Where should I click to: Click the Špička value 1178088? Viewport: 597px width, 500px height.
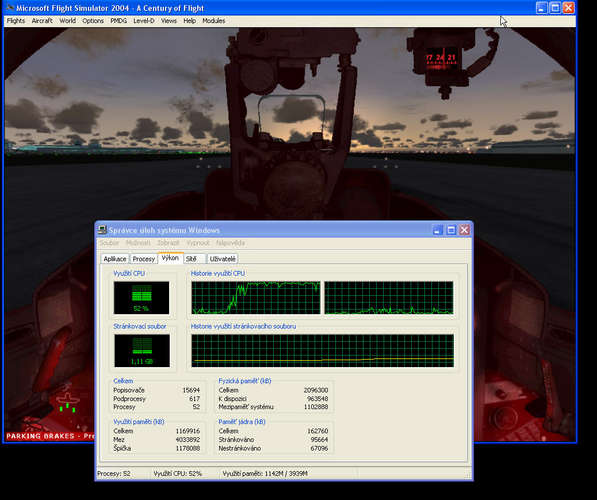[188, 448]
